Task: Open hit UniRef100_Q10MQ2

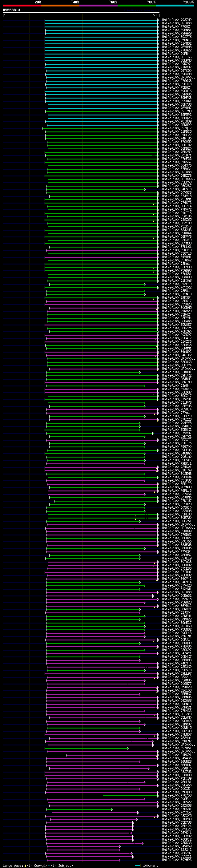Action: tap(177, 43)
